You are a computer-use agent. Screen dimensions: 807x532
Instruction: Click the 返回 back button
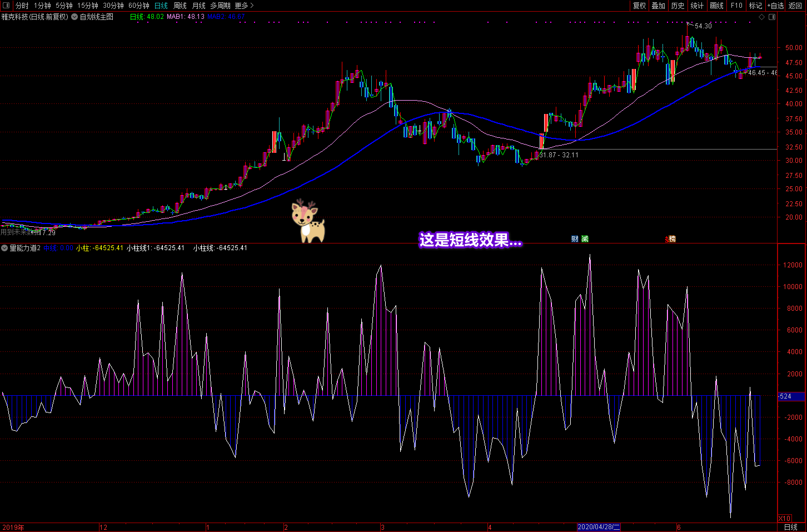[795, 6]
